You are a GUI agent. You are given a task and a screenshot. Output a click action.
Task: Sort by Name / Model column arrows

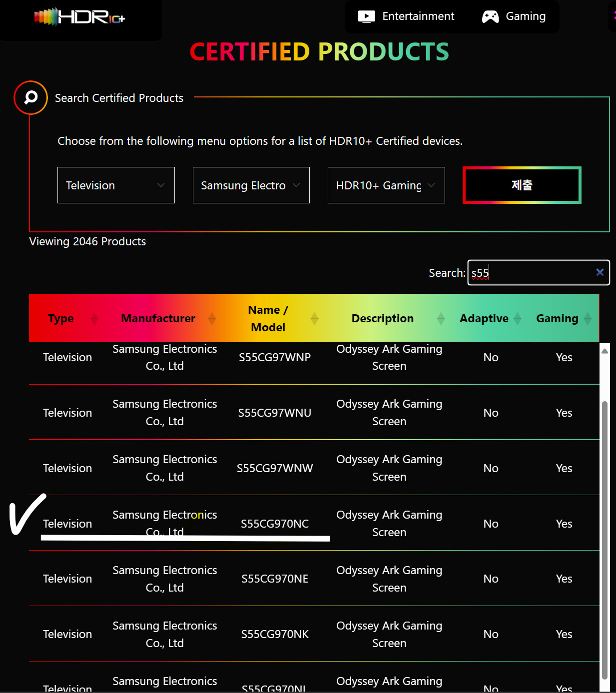[314, 318]
